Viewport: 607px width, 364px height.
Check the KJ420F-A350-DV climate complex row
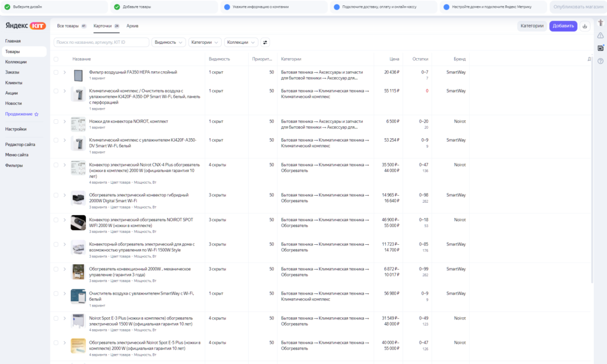[56, 140]
